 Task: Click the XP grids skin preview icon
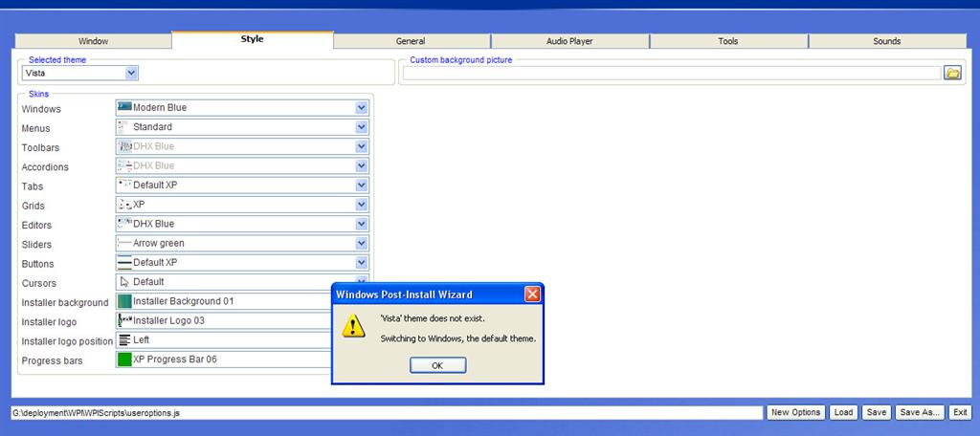[124, 205]
